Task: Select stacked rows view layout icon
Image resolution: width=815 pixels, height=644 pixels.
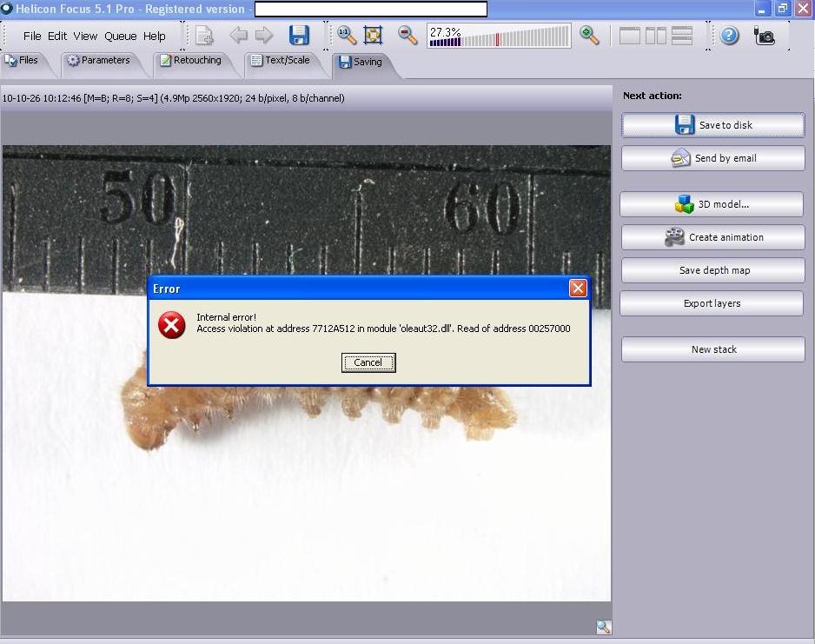Action: [682, 36]
